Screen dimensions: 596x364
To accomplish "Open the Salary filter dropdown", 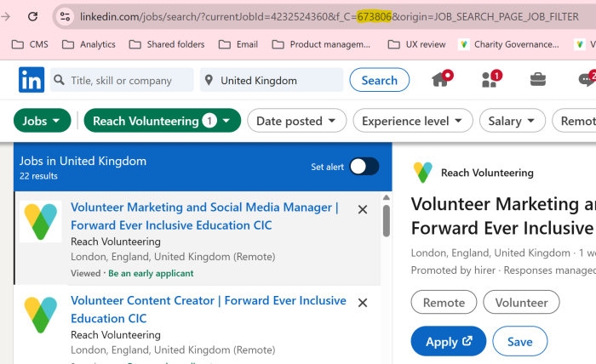I will pyautogui.click(x=512, y=121).
